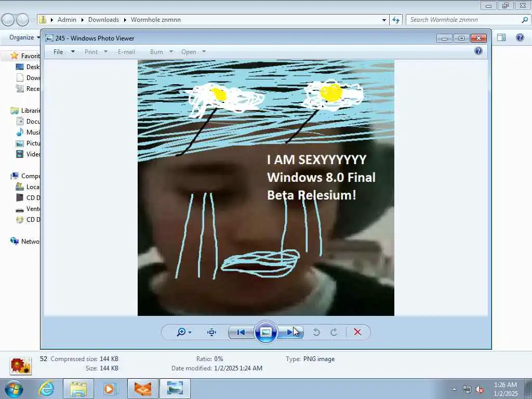Image resolution: width=532 pixels, height=399 pixels.
Task: Select Wormhole znmnn breadcrumb
Action: click(156, 20)
